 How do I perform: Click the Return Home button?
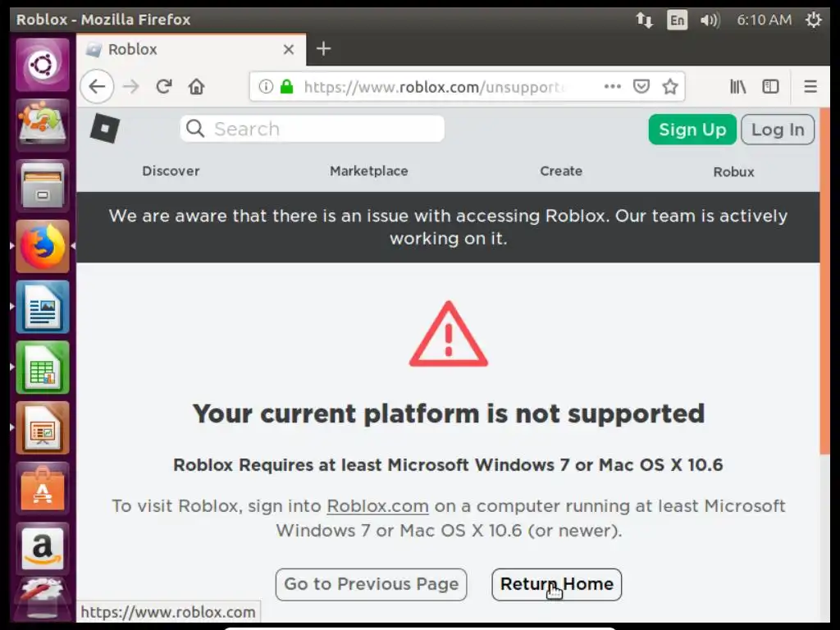(x=556, y=584)
